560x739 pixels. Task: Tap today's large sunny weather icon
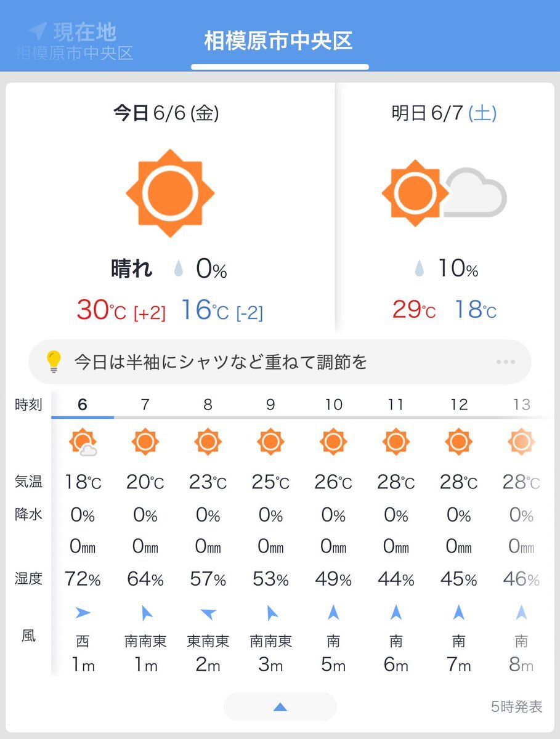(x=170, y=193)
